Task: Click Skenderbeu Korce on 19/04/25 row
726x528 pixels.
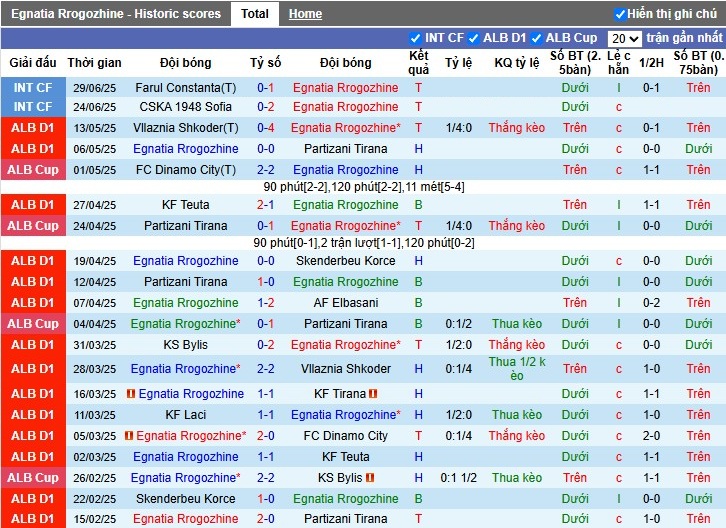Action: (x=345, y=261)
